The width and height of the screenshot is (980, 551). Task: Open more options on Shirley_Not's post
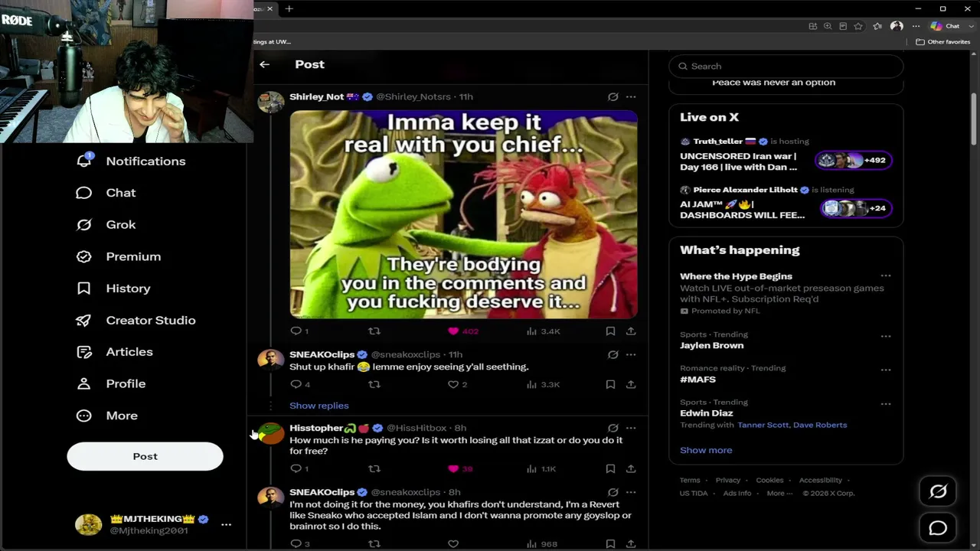(631, 96)
